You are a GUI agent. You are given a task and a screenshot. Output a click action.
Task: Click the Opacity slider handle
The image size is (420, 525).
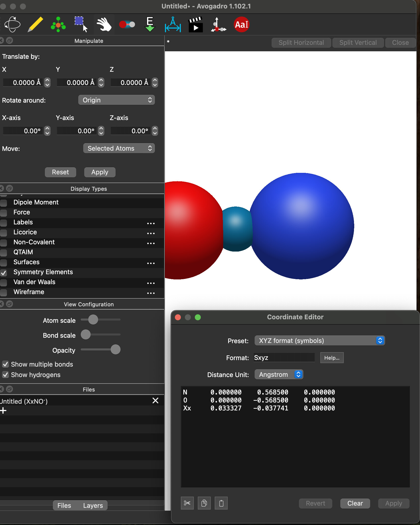click(115, 350)
